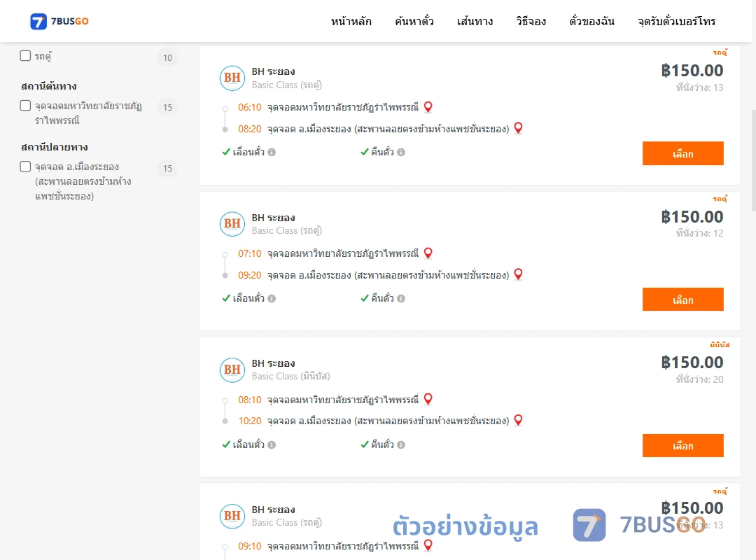This screenshot has width=756, height=560.
Task: Click the 10 count badge beside รถตู้
Action: pyautogui.click(x=167, y=57)
